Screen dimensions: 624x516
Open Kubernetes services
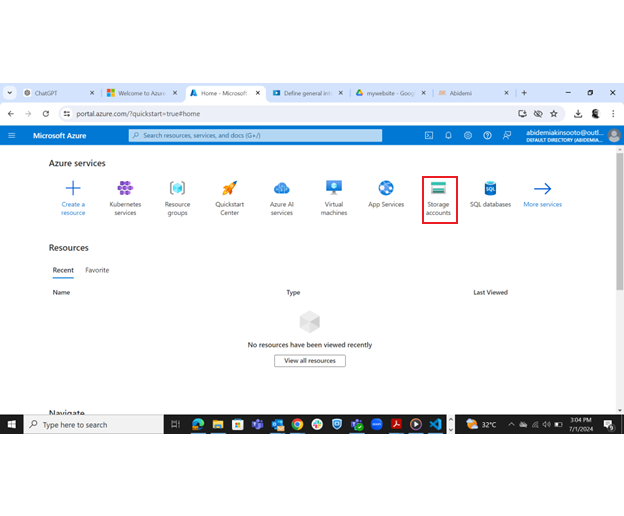pyautogui.click(x=125, y=198)
